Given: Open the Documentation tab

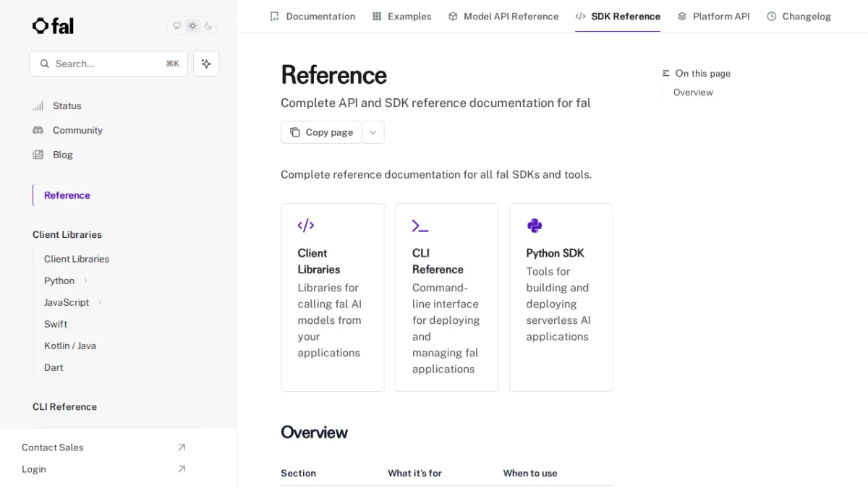Looking at the screenshot, I should [312, 16].
